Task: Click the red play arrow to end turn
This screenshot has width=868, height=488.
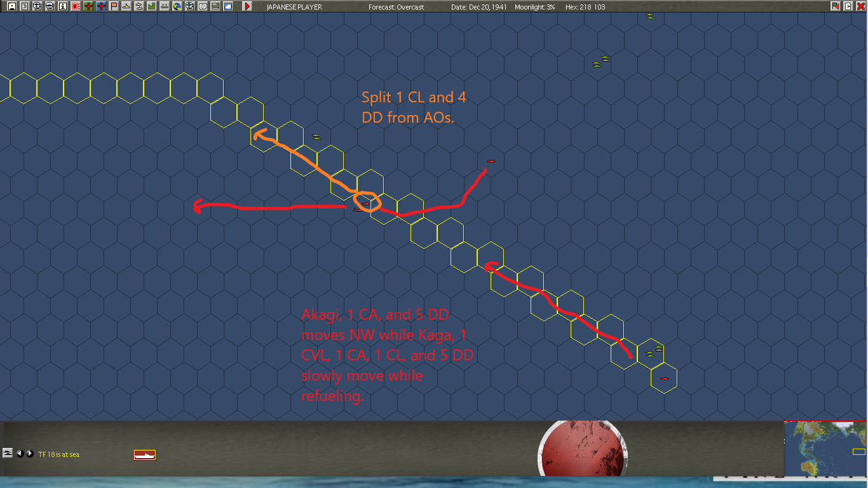Action: point(247,6)
